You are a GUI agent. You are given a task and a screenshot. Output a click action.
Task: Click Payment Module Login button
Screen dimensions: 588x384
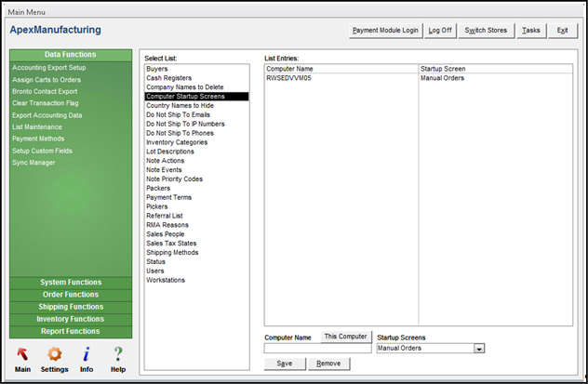(385, 31)
